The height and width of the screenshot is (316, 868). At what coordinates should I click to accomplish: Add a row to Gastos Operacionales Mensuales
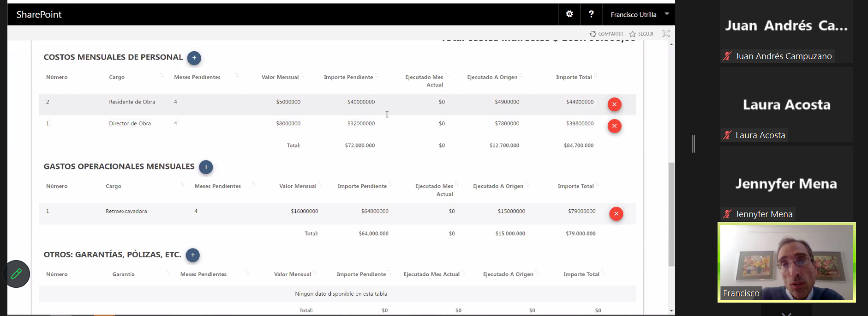pos(206,167)
